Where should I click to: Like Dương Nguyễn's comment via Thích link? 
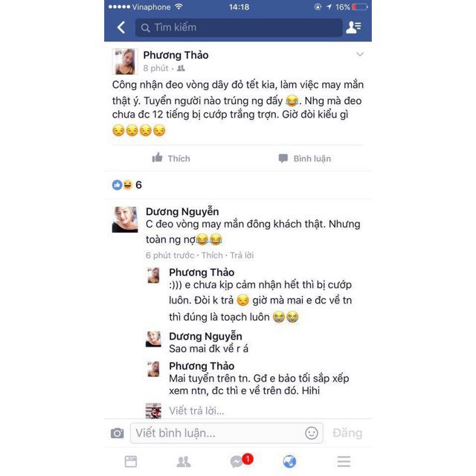(x=212, y=255)
